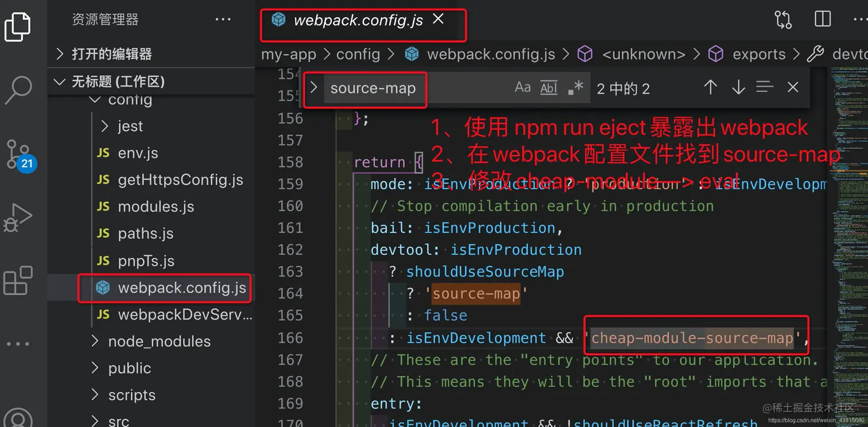The width and height of the screenshot is (868, 427).
Task: Toggle Use Regular Expression in find widget
Action: click(x=575, y=88)
